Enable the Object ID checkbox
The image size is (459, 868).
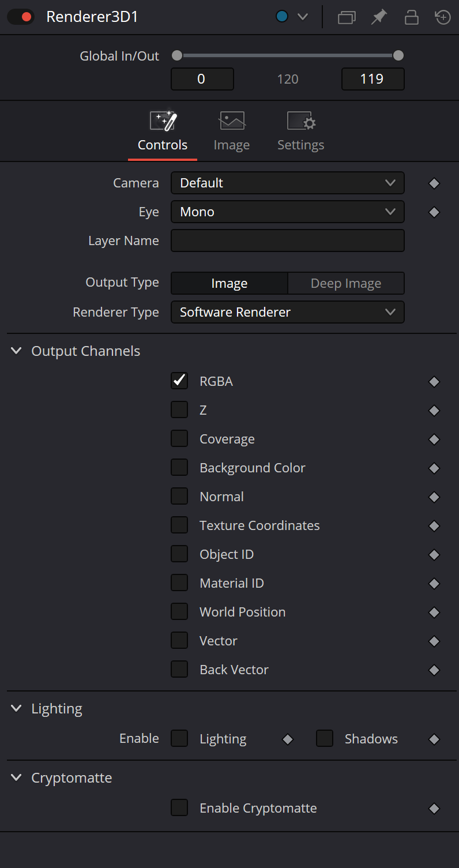click(x=179, y=553)
